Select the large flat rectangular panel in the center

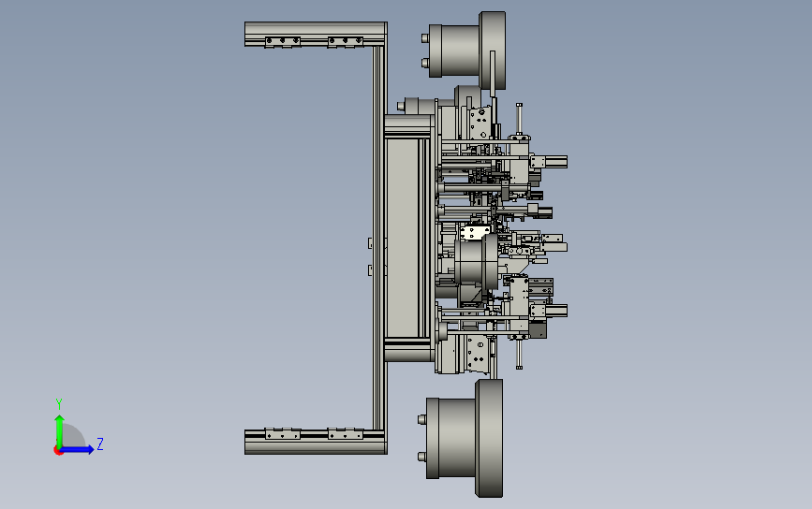coord(403,238)
